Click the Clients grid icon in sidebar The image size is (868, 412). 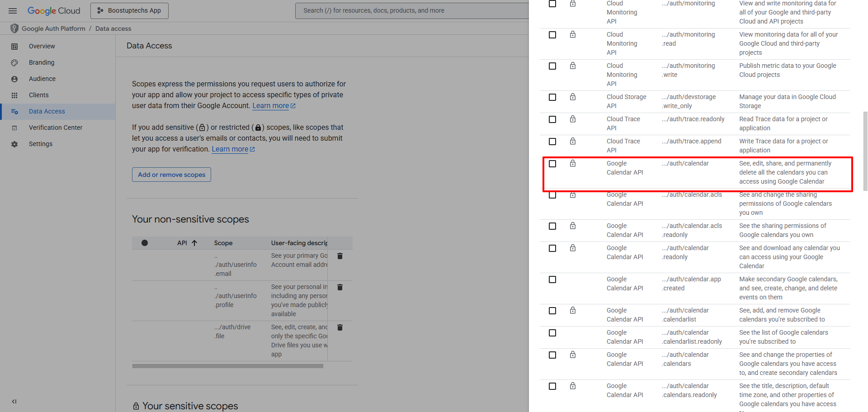(14, 95)
